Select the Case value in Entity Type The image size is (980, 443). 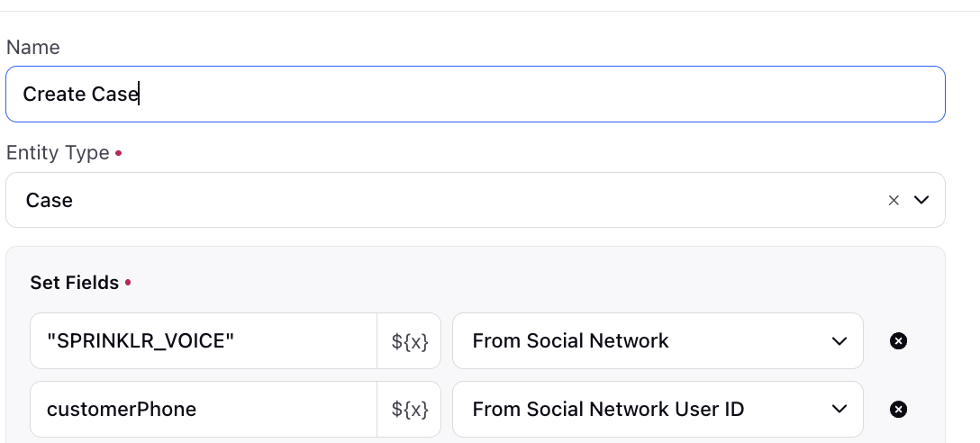point(50,200)
